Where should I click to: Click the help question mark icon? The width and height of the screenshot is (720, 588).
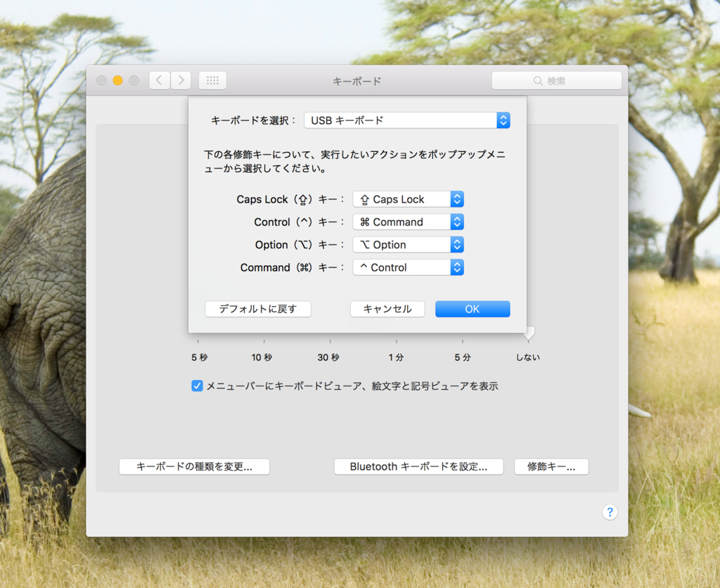(x=609, y=511)
